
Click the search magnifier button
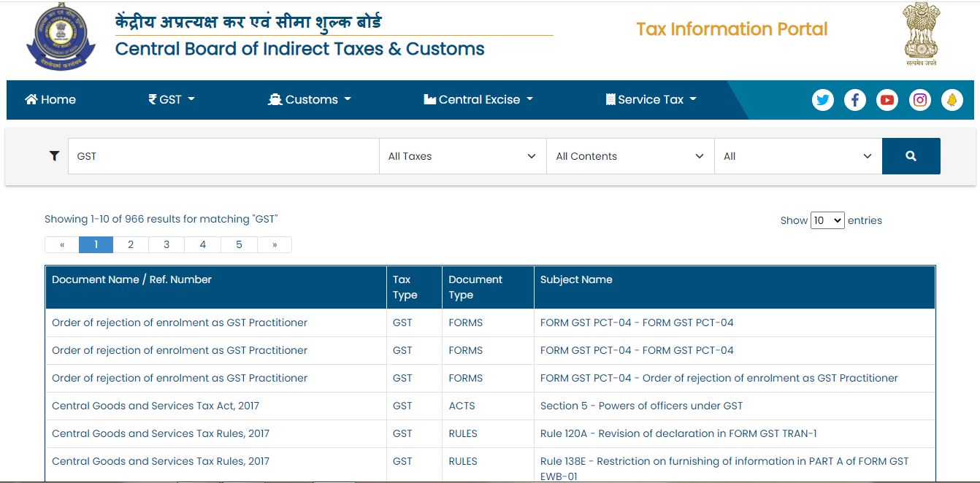911,155
